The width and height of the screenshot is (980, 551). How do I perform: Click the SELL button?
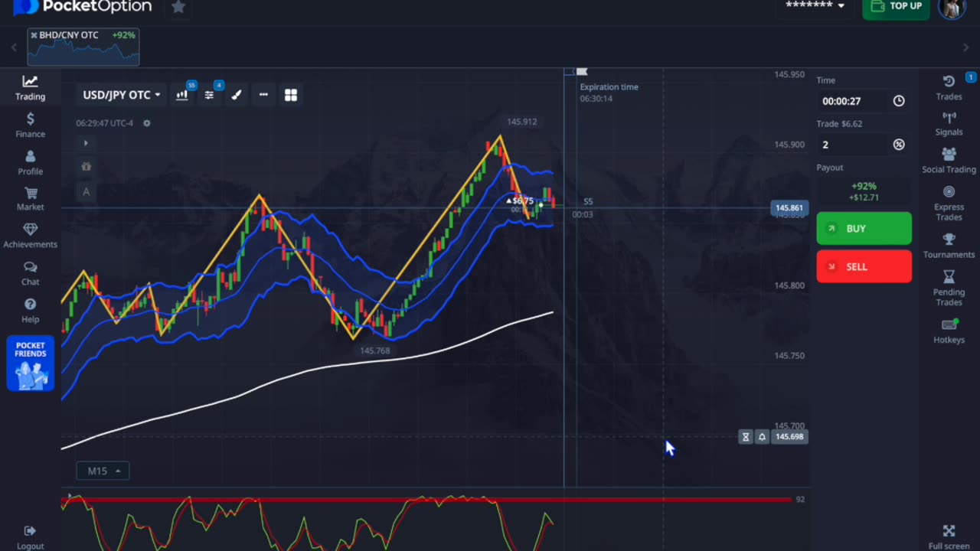(864, 266)
